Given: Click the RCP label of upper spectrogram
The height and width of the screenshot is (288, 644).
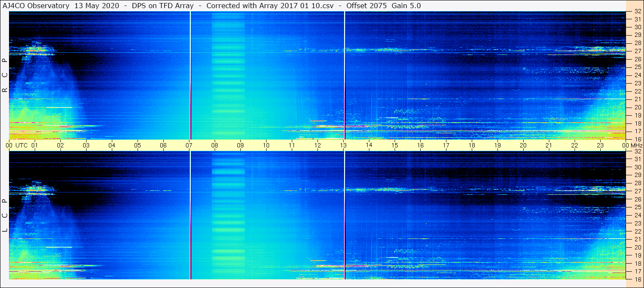Looking at the screenshot, I should coord(5,75).
